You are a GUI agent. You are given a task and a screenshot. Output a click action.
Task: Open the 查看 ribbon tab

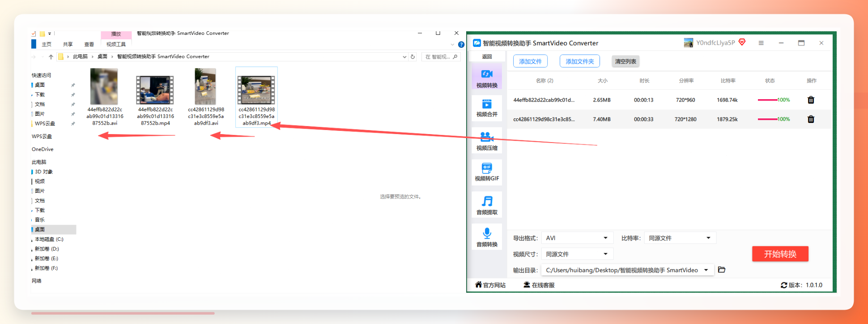pyautogui.click(x=89, y=44)
